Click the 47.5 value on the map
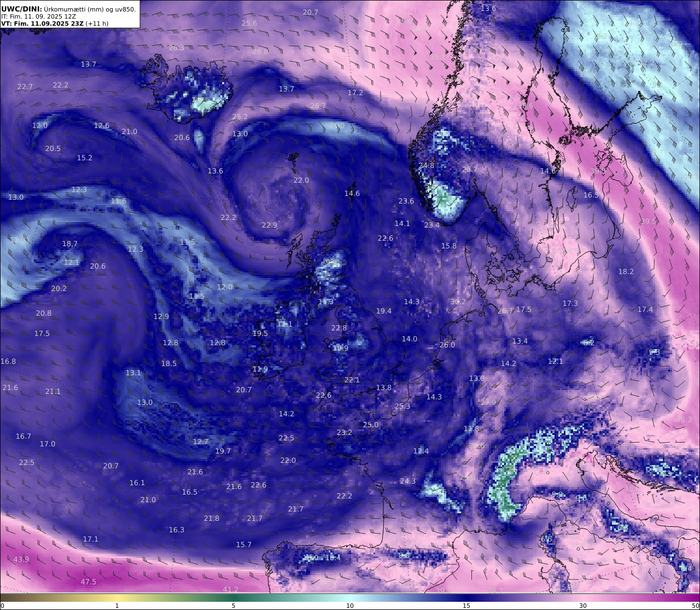The image size is (700, 610). (88, 582)
